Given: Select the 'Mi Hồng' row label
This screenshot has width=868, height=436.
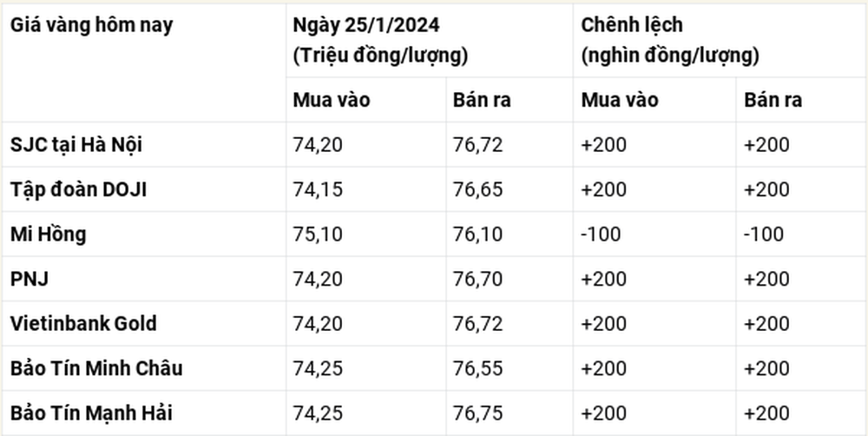Looking at the screenshot, I should pos(48,235).
